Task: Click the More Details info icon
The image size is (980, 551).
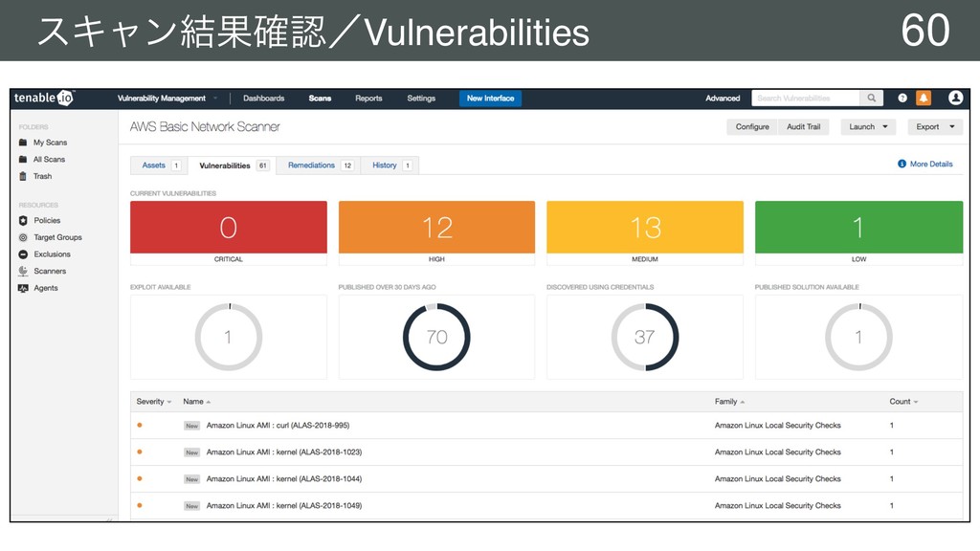Action: 902,164
